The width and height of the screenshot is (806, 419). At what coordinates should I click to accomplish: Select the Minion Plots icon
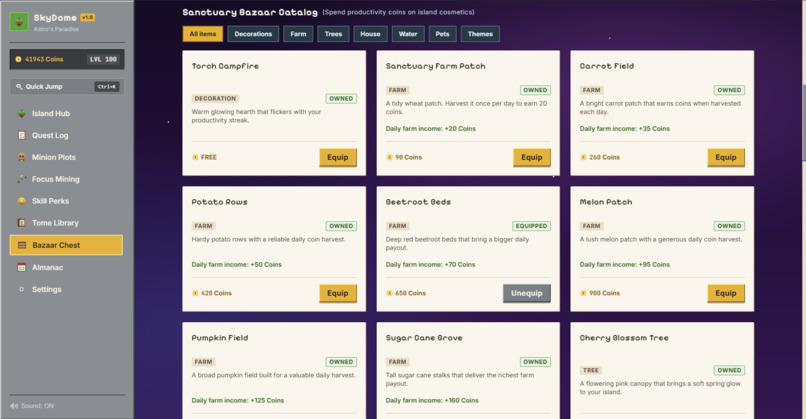[22, 157]
